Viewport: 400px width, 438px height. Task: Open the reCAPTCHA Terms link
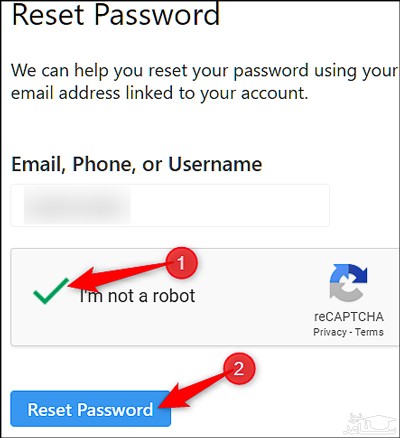369,332
